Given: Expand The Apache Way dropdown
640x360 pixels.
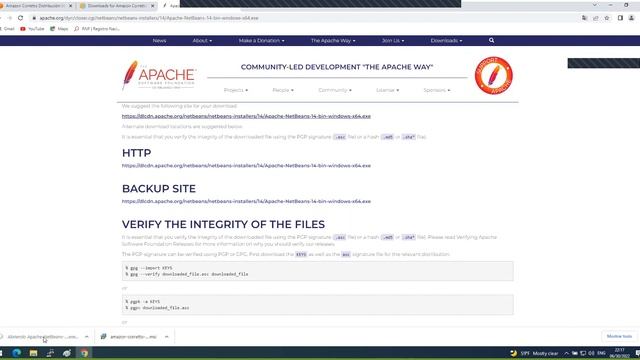Looking at the screenshot, I should coord(333,40).
